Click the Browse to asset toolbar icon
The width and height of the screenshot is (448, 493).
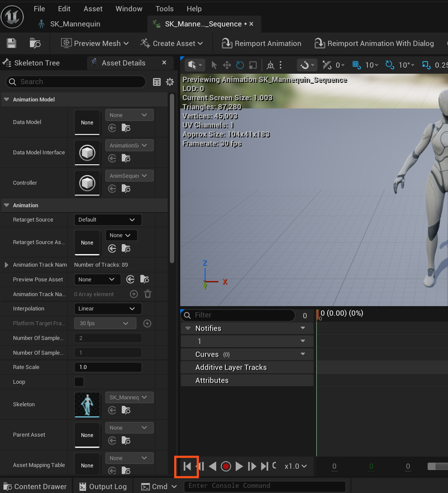pyautogui.click(x=35, y=43)
